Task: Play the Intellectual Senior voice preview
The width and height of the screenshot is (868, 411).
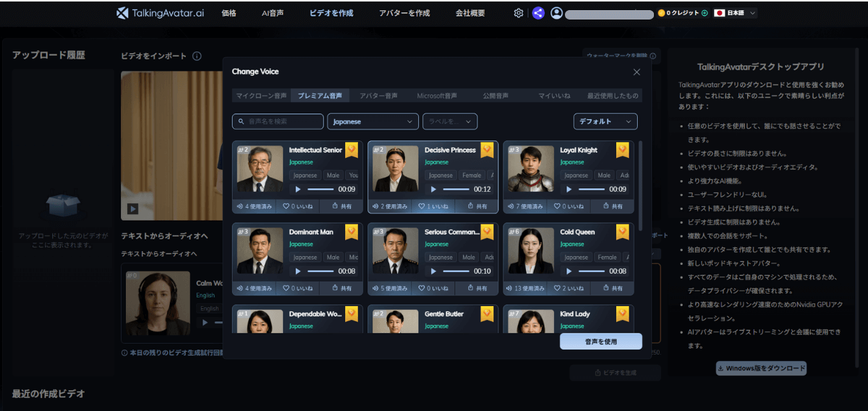Action: point(298,190)
